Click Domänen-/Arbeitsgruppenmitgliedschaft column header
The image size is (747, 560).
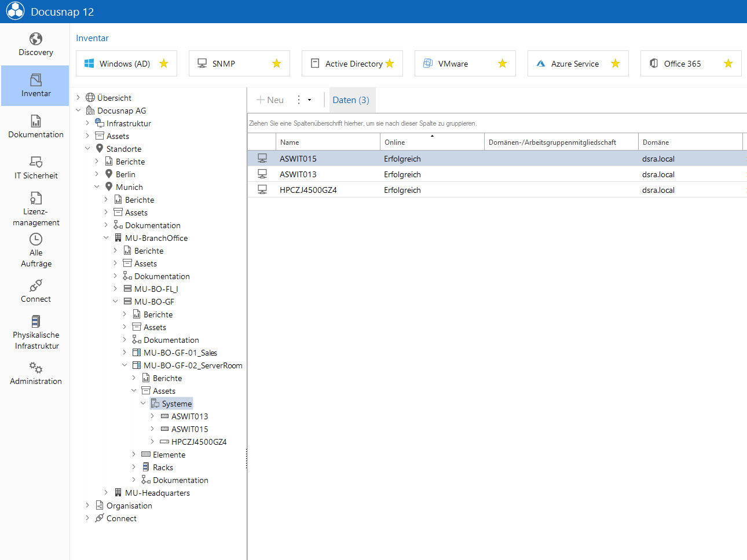tap(561, 142)
